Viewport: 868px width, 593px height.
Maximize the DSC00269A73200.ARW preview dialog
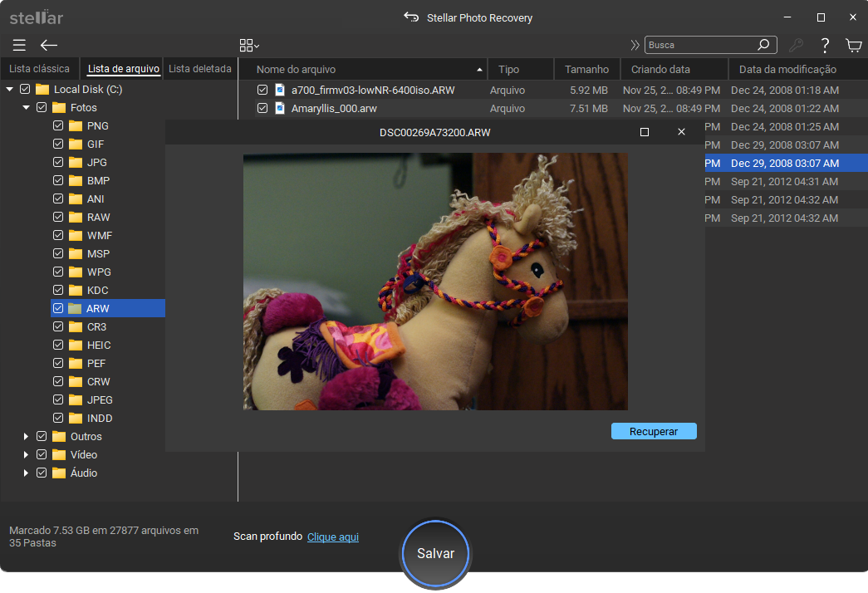645,132
